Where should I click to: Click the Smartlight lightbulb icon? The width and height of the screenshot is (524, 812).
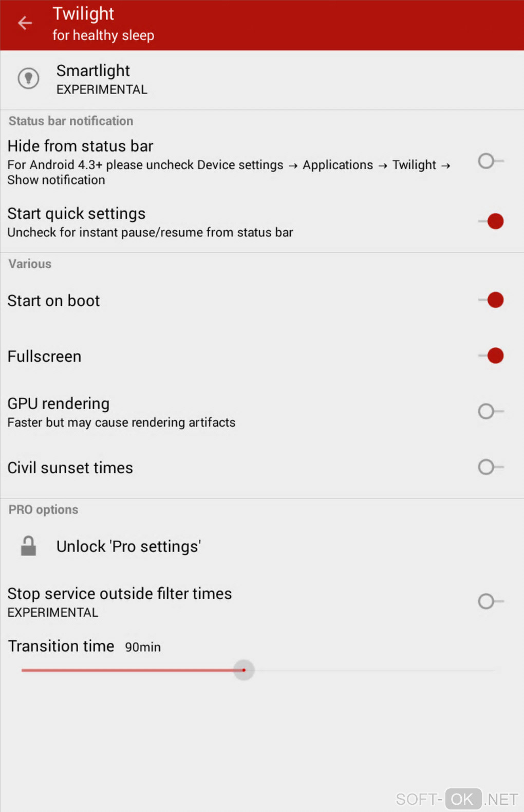tap(29, 79)
